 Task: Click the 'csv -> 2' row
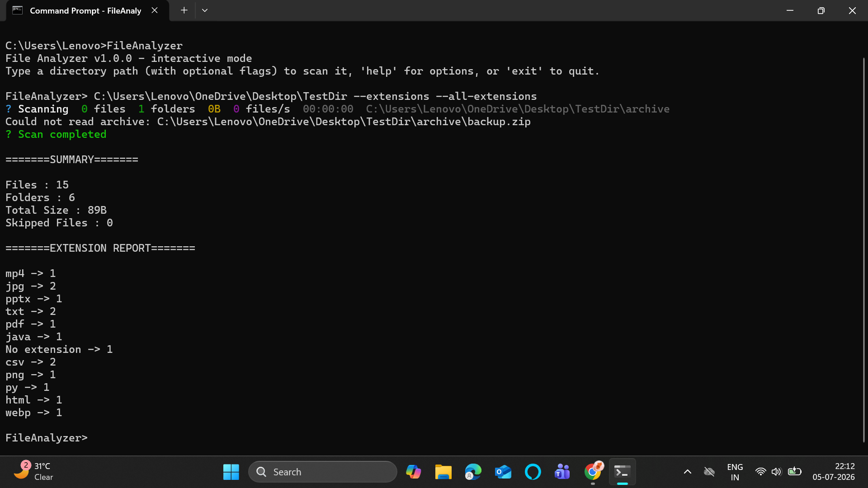[31, 362]
